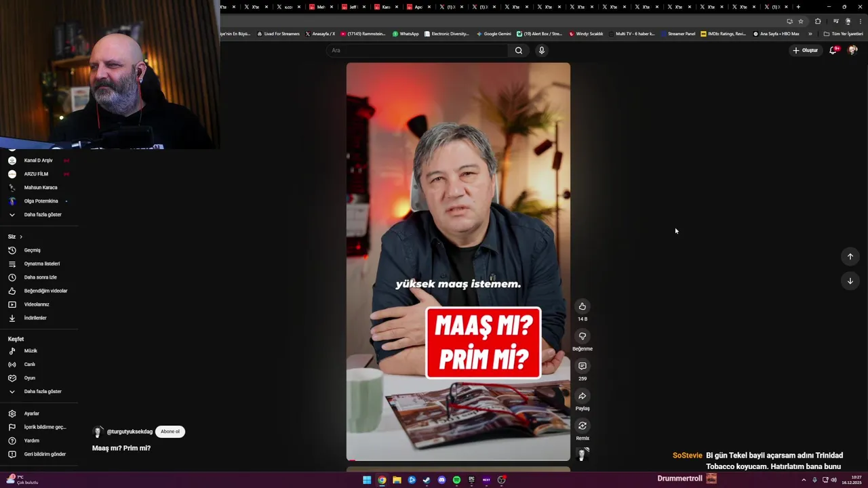868x488 pixels.
Task: Show more bookmarks chevron
Action: point(810,33)
